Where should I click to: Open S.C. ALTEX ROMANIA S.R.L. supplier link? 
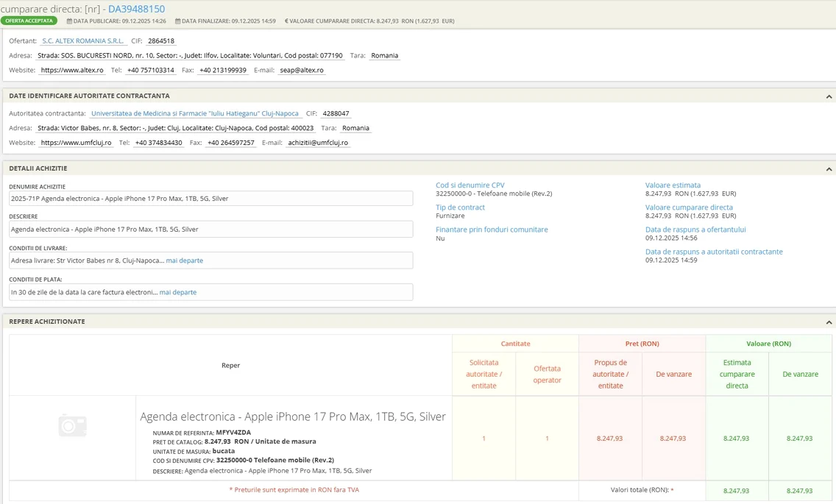(x=82, y=40)
